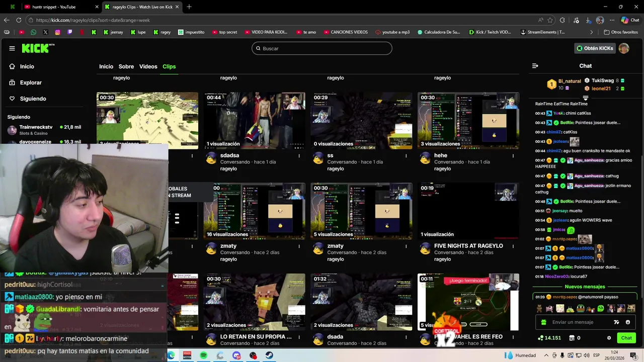This screenshot has width=644, height=362.
Task: Open a new browser tab
Action: click(x=189, y=7)
